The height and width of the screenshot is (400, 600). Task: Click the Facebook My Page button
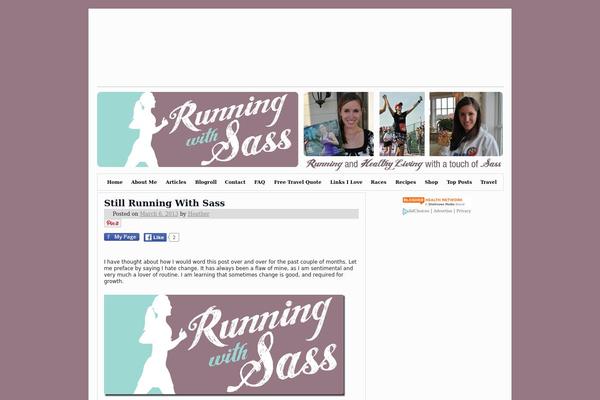[122, 237]
